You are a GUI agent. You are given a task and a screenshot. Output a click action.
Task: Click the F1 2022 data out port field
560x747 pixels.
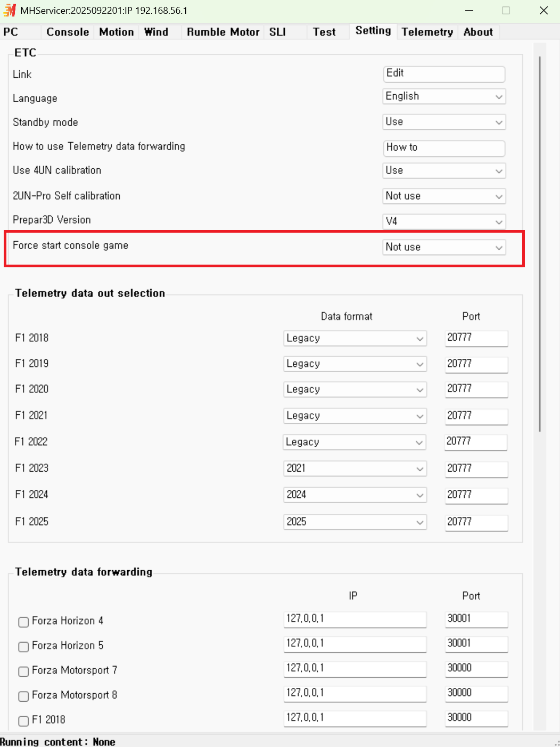pyautogui.click(x=476, y=441)
